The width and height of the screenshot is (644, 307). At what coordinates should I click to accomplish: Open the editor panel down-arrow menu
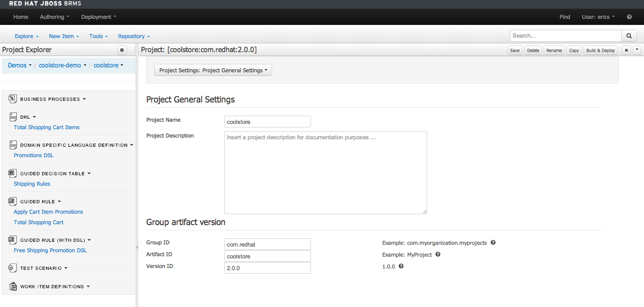click(637, 50)
